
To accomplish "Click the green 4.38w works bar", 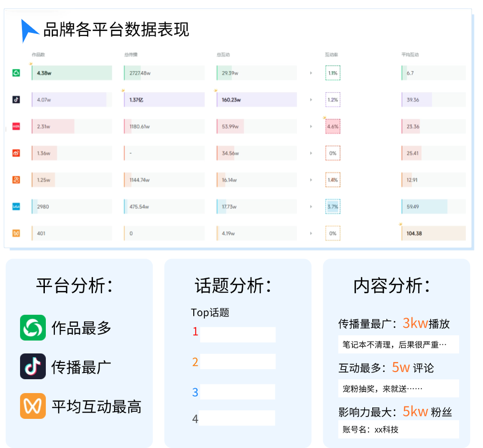I will click(72, 73).
